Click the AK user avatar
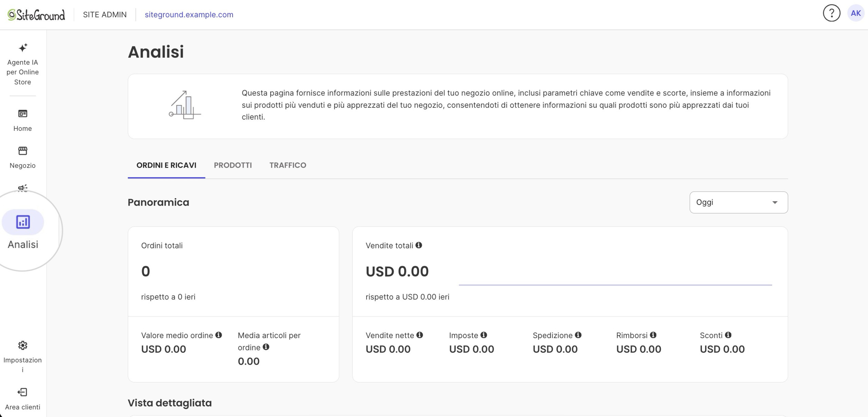This screenshot has width=868, height=417. (855, 13)
